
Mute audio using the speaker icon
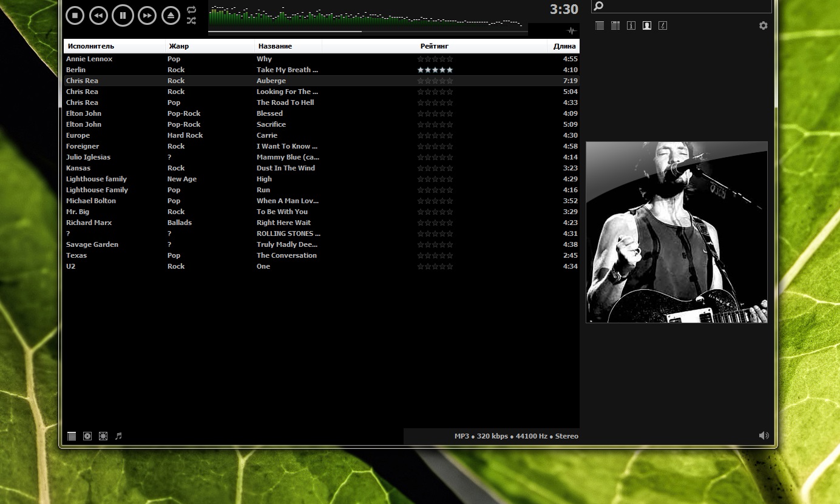(x=764, y=435)
